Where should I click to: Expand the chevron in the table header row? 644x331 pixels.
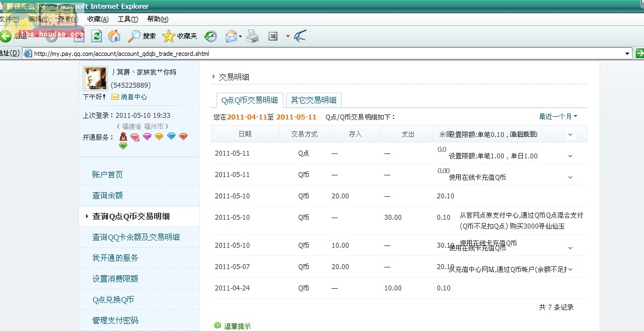(570, 135)
